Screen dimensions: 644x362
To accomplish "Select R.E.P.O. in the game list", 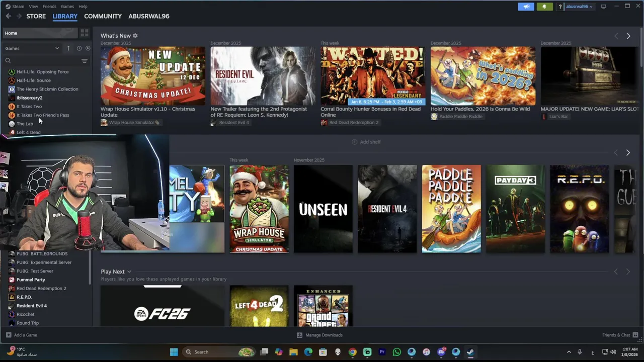I will click(x=24, y=297).
